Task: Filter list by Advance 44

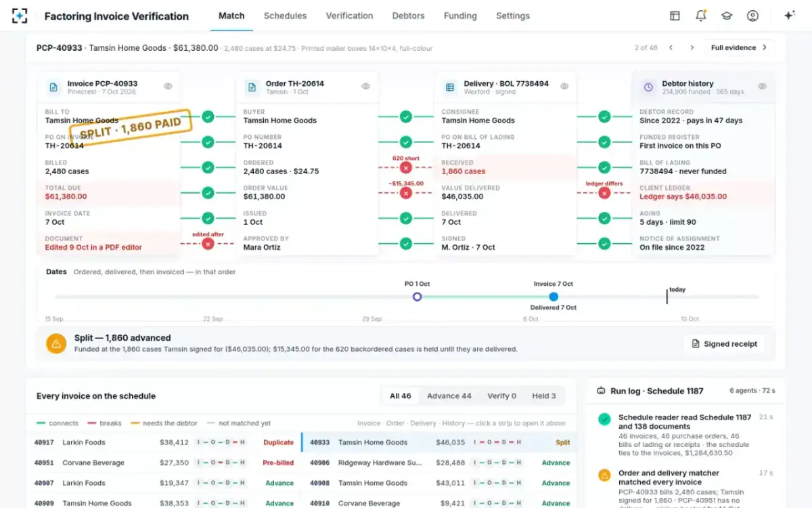Action: coord(449,396)
